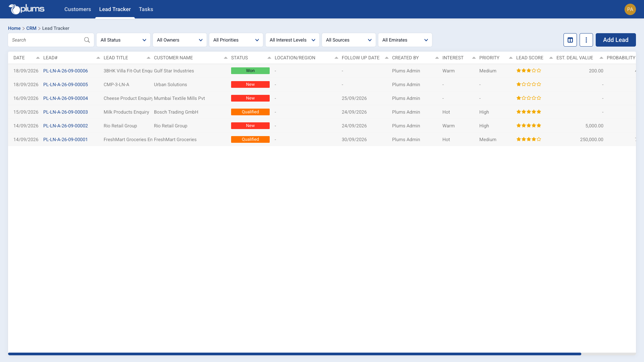Expand the All Emirates filter dropdown
Screen dimensions: 644x362
(x=405, y=40)
